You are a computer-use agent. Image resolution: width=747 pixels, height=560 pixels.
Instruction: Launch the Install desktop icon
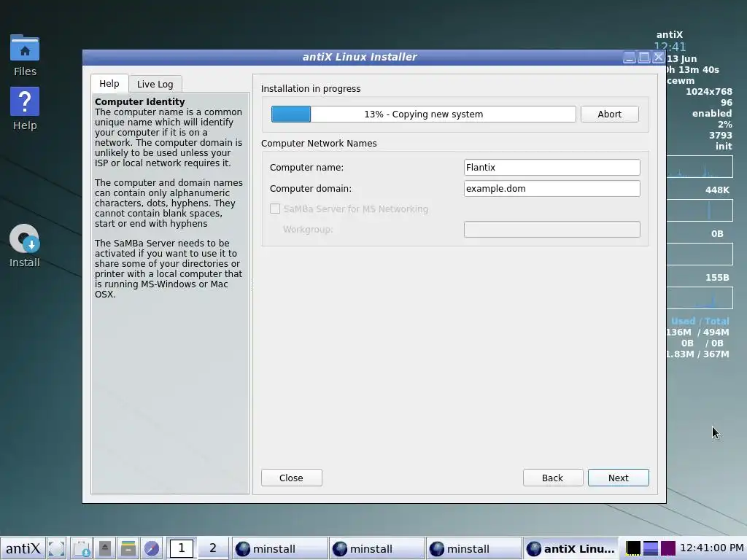click(x=25, y=246)
